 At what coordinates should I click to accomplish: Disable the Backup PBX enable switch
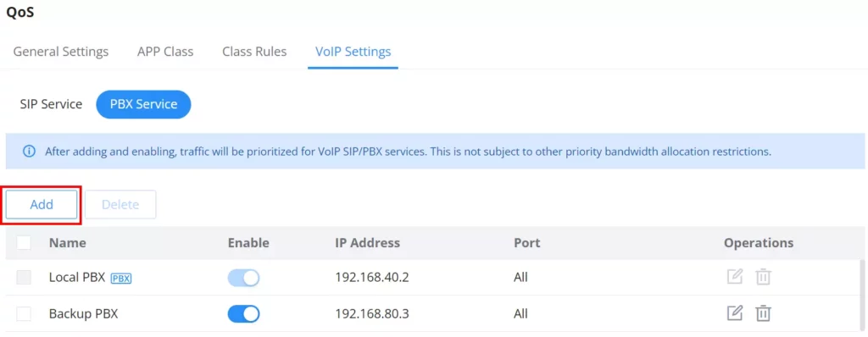pos(243,314)
